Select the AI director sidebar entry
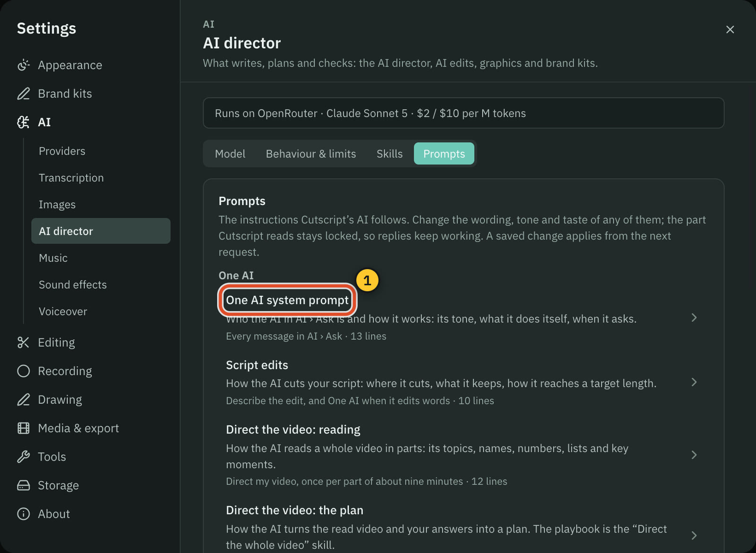Screen dimensions: 756x553 [101, 231]
